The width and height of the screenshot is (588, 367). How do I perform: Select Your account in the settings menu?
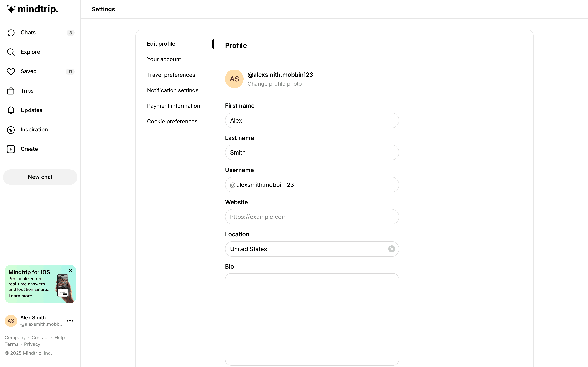click(164, 59)
